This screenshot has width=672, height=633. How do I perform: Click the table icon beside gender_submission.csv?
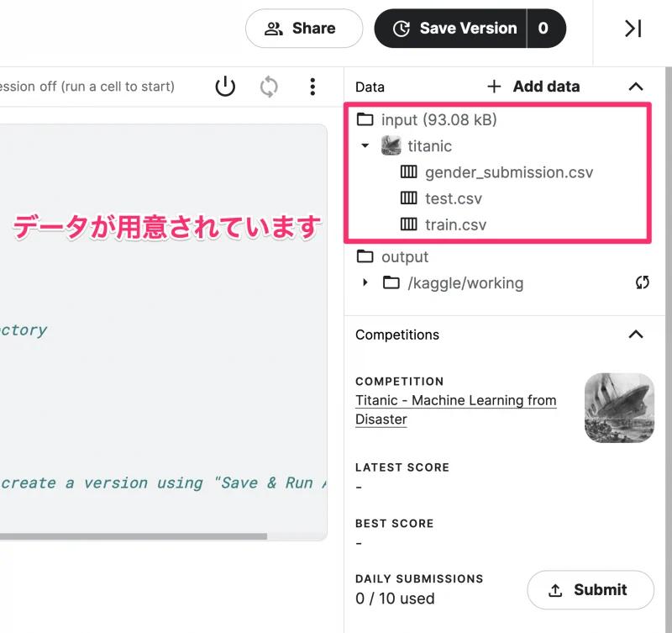pos(408,172)
